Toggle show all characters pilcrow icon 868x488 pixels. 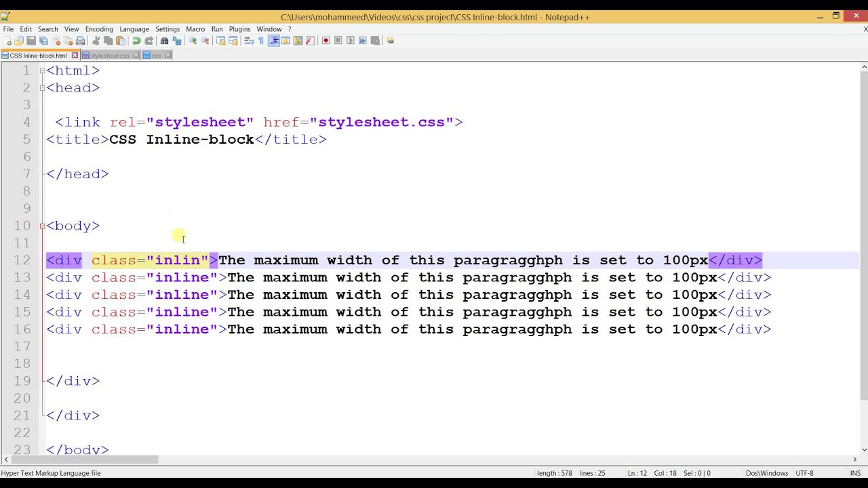pos(260,41)
